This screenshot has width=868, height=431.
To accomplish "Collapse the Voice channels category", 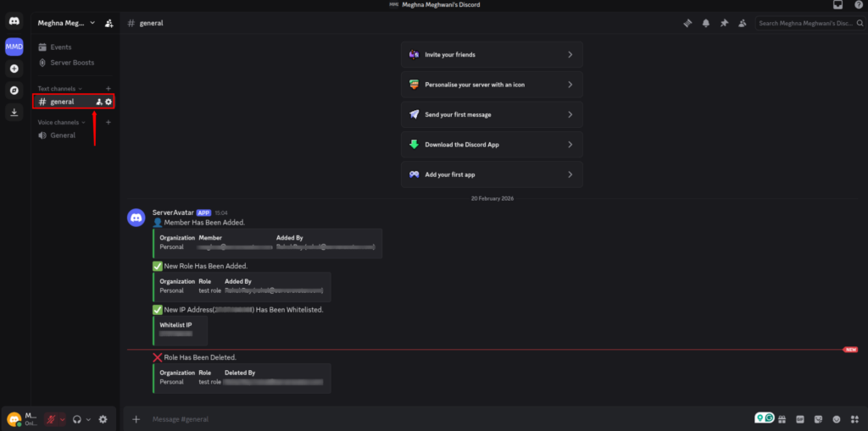I will click(x=62, y=122).
